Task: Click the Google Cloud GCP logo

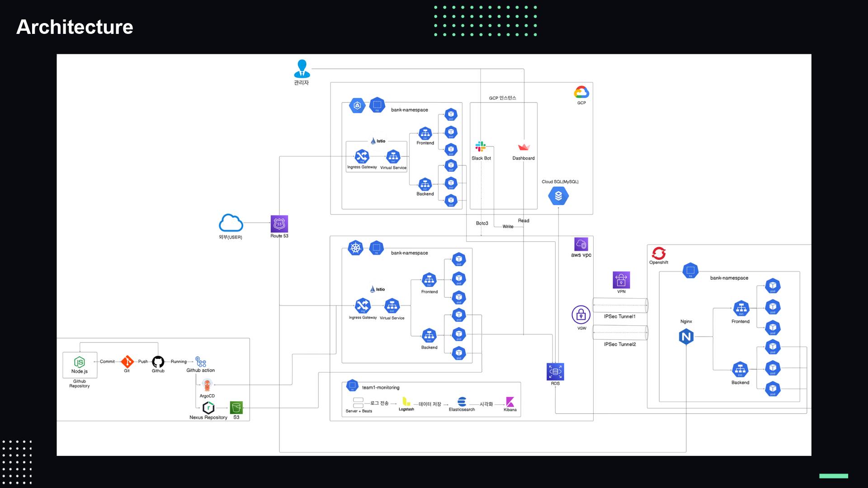Action: [x=581, y=92]
